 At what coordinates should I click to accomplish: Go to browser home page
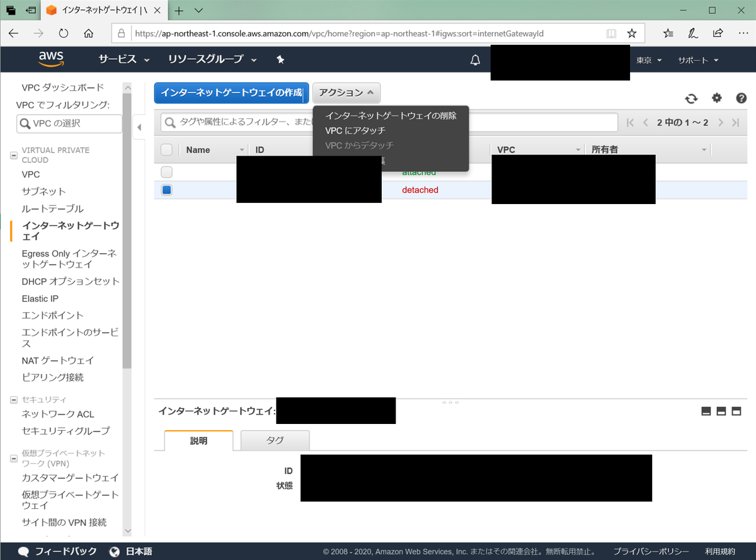89,33
